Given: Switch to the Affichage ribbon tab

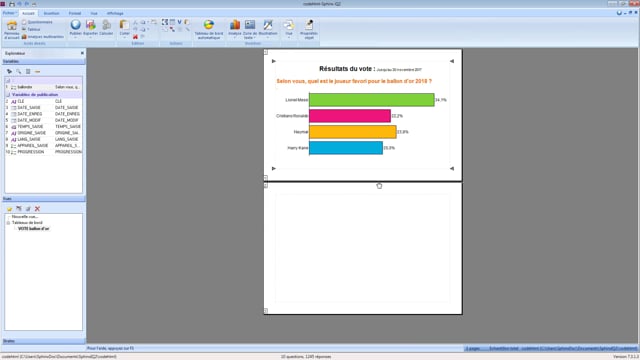Looking at the screenshot, I should coord(115,13).
